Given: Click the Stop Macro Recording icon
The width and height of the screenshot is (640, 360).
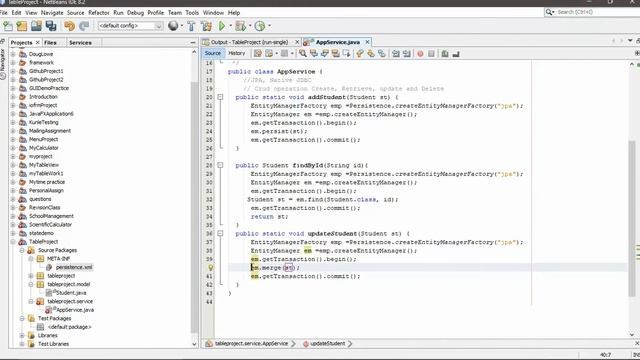Looking at the screenshot, I should coord(431,53).
